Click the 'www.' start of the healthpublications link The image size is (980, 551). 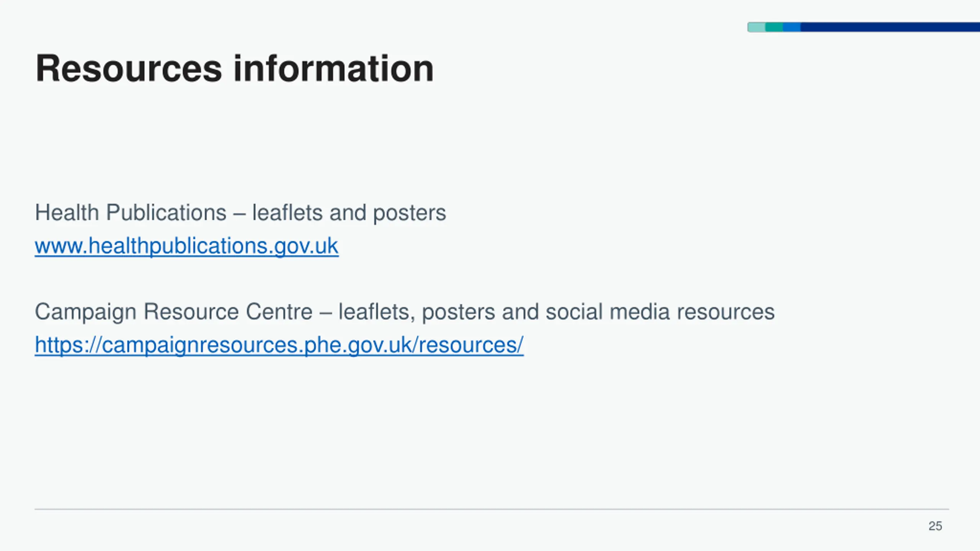[61, 246]
